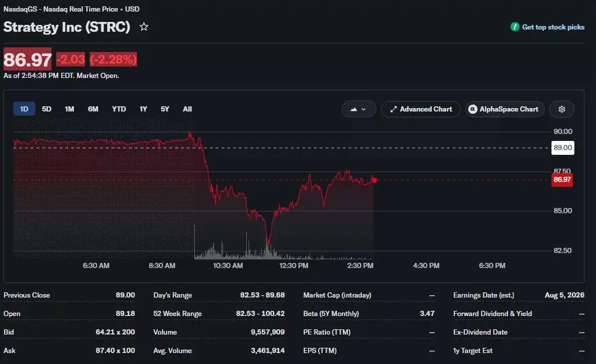Open the Advanced Chart
596x364 pixels.
pos(421,109)
